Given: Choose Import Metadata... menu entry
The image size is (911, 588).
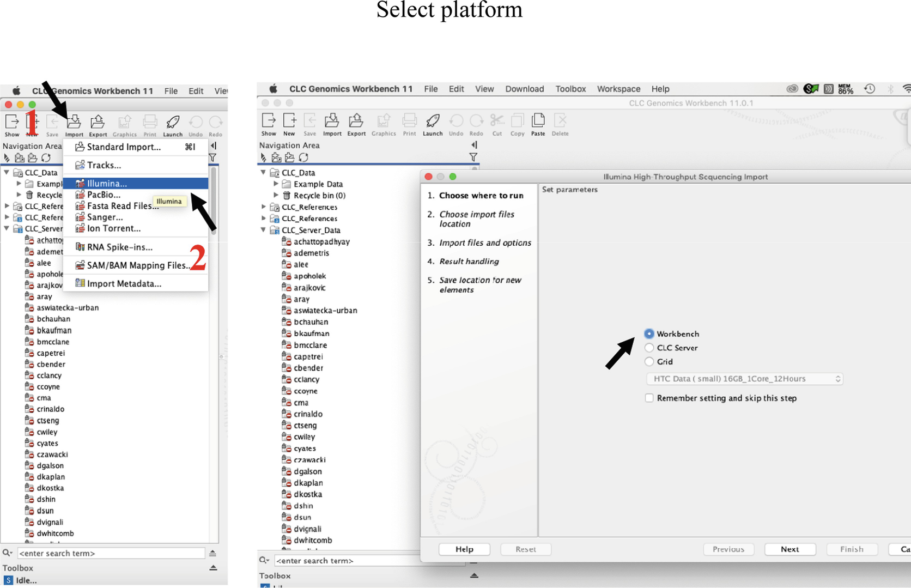Looking at the screenshot, I should click(136, 284).
